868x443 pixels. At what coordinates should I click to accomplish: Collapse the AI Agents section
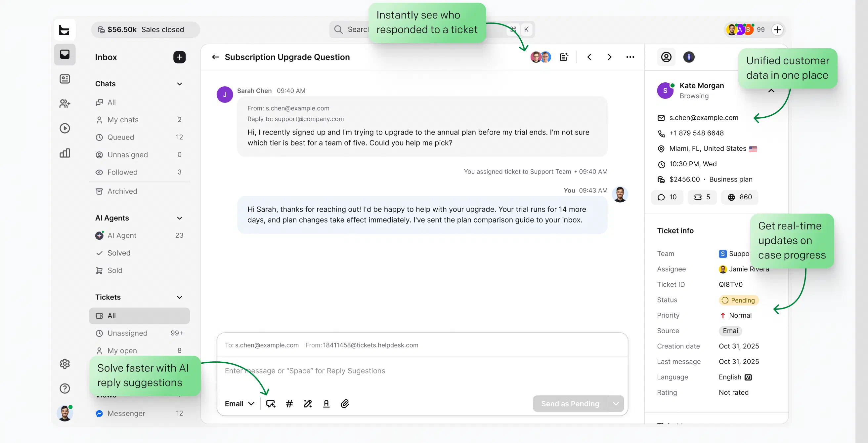180,218
